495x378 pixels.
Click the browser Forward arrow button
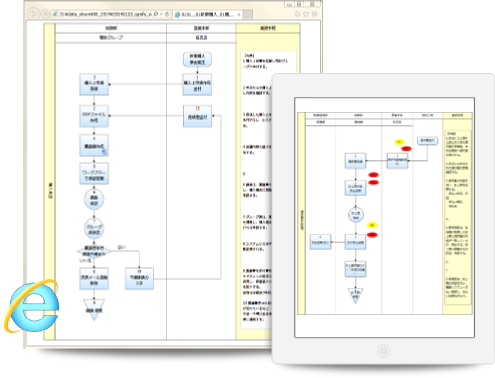pyautogui.click(x=45, y=14)
